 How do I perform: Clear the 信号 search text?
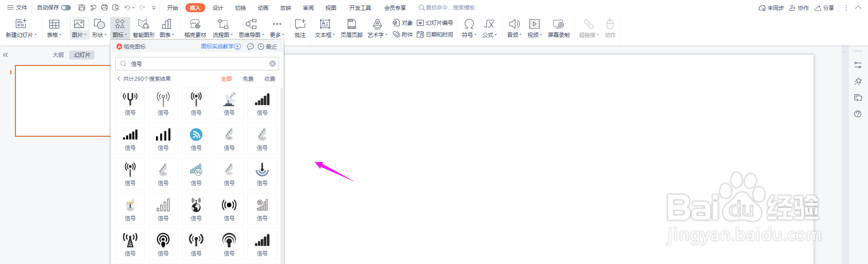(x=273, y=64)
